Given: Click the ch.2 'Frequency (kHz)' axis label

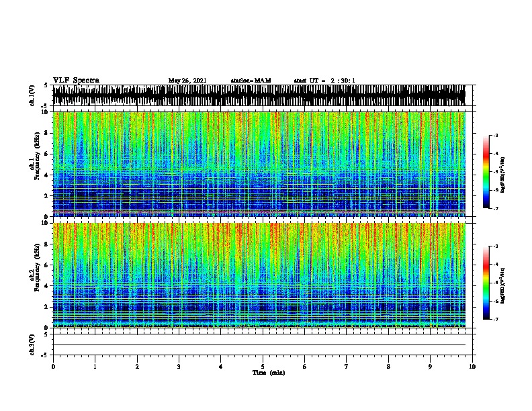Looking at the screenshot, I should (x=37, y=267).
